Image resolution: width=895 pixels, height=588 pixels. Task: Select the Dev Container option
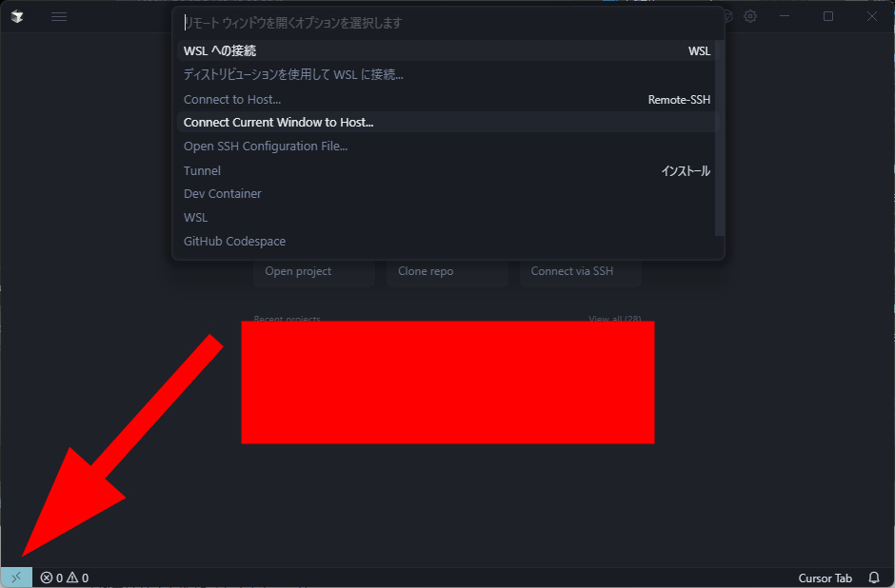click(447, 194)
